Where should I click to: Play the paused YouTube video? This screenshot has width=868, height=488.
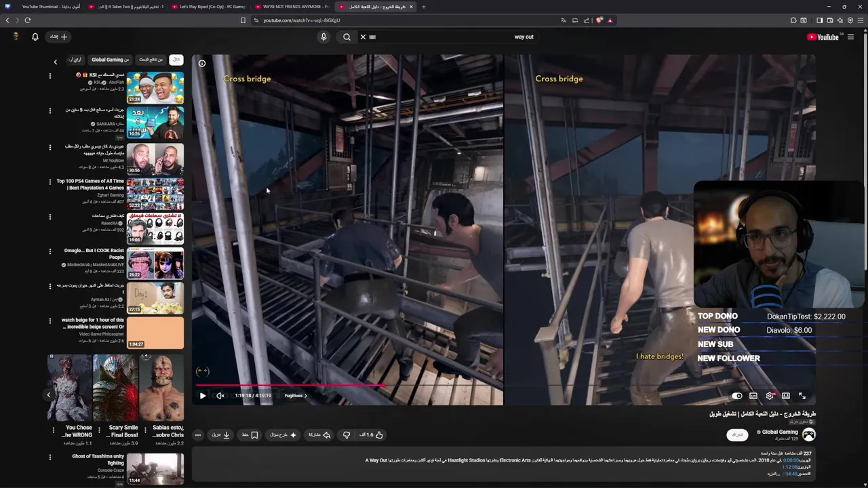coord(202,396)
